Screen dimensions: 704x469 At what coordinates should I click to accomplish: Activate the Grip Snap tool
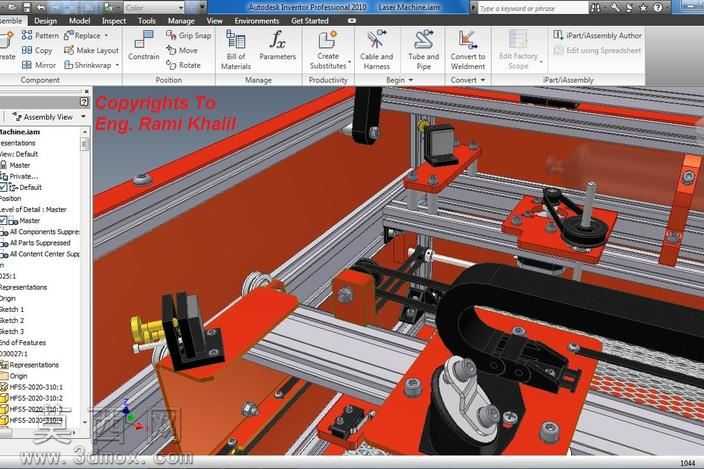point(188,35)
